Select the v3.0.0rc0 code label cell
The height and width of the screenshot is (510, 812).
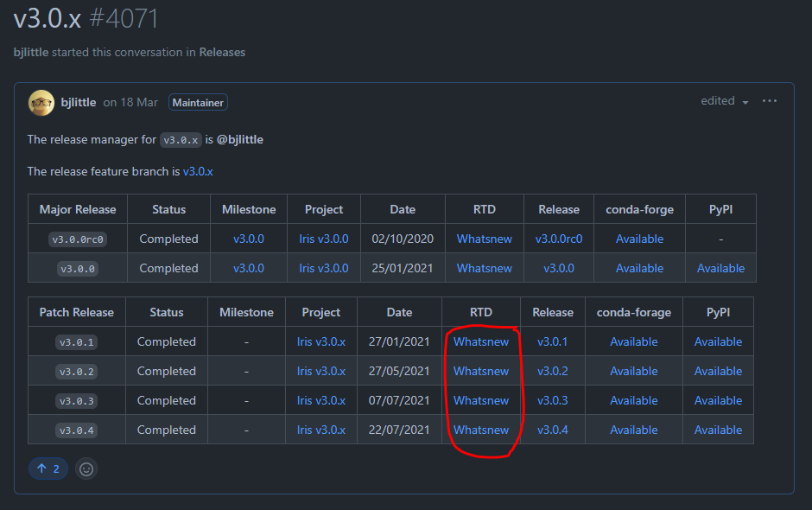78,239
